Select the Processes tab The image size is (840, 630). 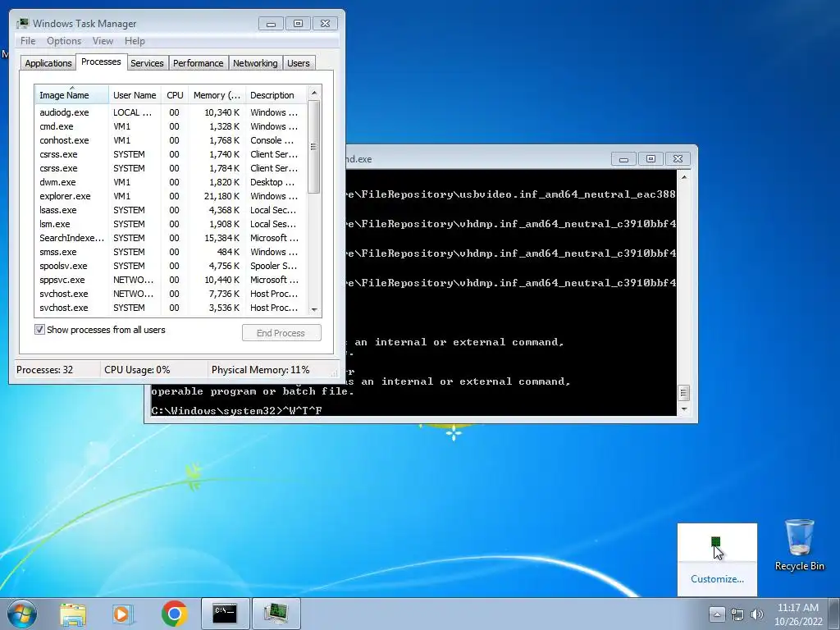click(x=101, y=62)
